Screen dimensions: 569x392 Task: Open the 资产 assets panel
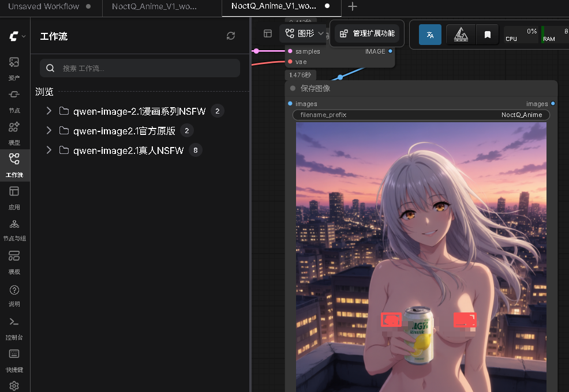[14, 68]
